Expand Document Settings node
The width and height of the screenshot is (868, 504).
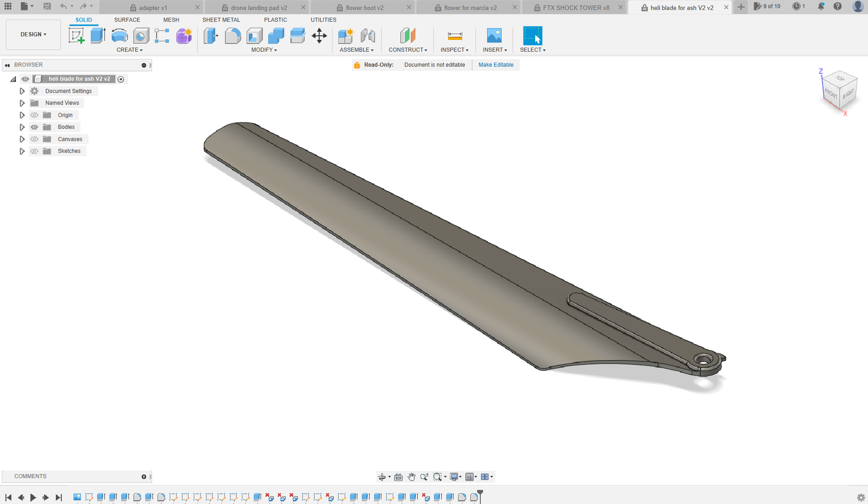pos(22,91)
